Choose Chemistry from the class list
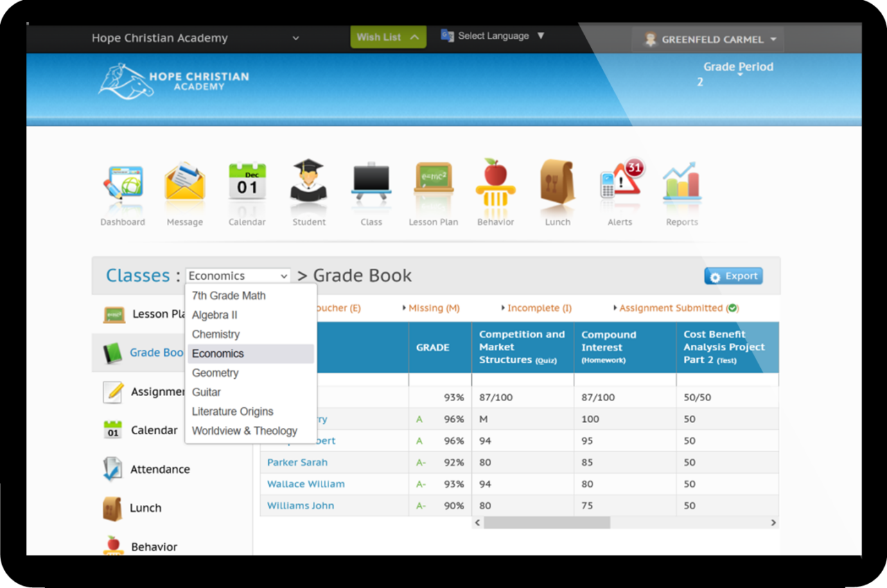The height and width of the screenshot is (588, 887). click(216, 334)
